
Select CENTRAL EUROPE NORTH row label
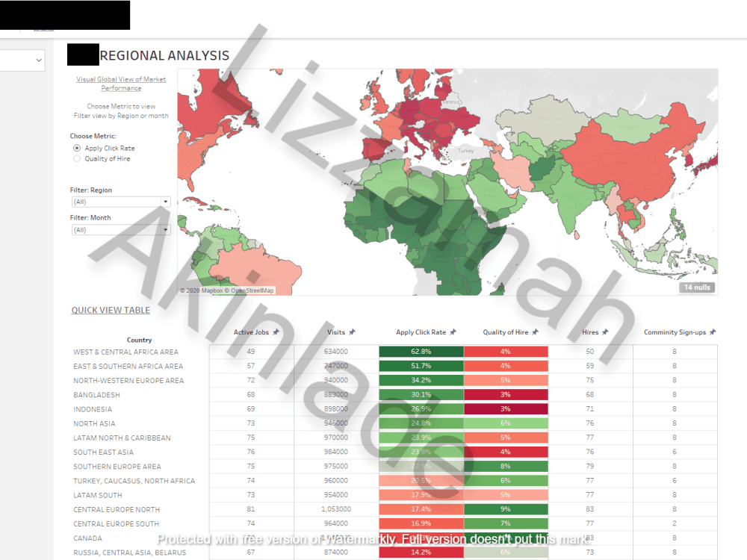[117, 509]
